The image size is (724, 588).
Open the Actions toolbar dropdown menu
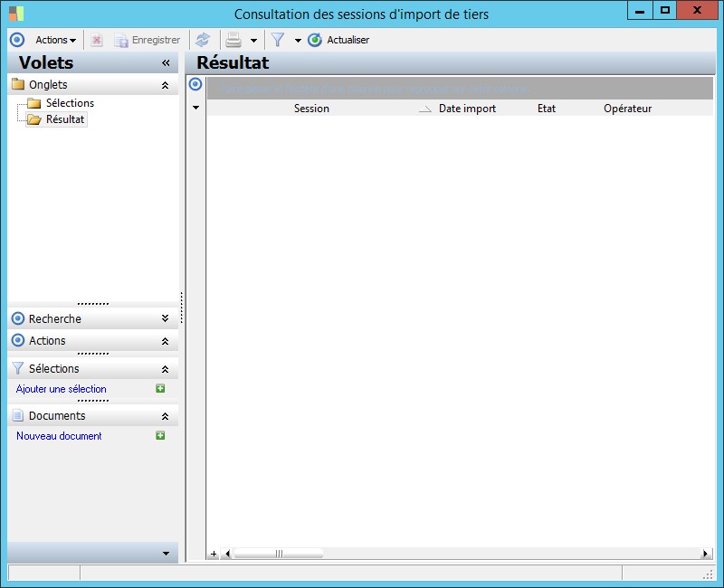pos(55,40)
